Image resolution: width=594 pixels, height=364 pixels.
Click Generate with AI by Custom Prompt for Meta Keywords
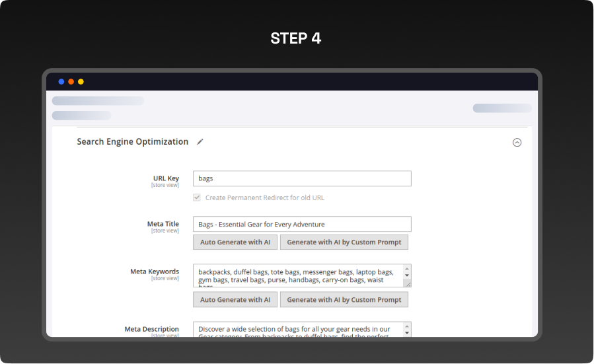pyautogui.click(x=344, y=300)
